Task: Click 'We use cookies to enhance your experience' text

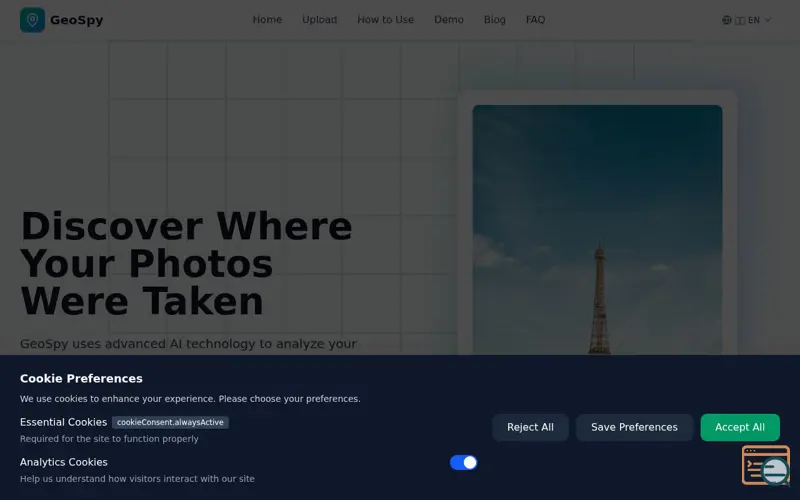Action: tap(190, 399)
